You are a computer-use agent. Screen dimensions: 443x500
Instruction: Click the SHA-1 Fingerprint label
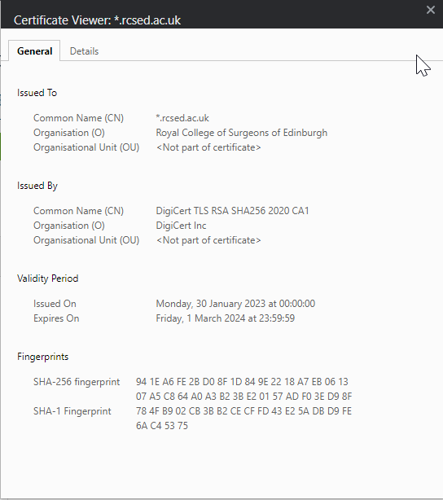point(72,411)
